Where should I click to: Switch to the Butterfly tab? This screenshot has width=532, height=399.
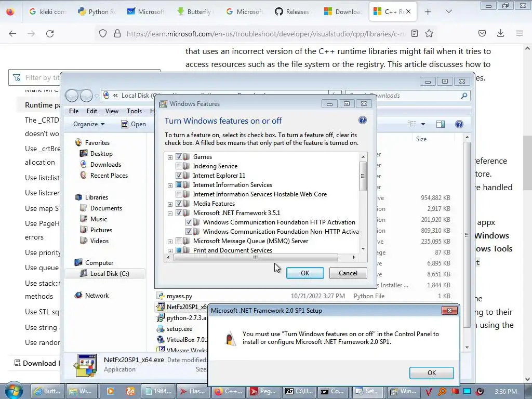click(194, 11)
